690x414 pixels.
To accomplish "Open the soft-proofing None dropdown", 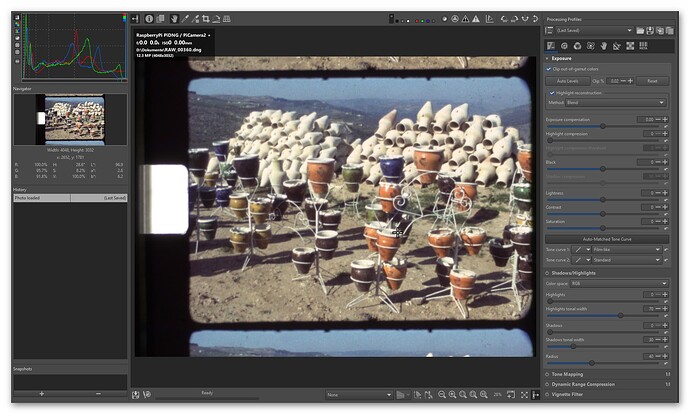I will (x=359, y=395).
